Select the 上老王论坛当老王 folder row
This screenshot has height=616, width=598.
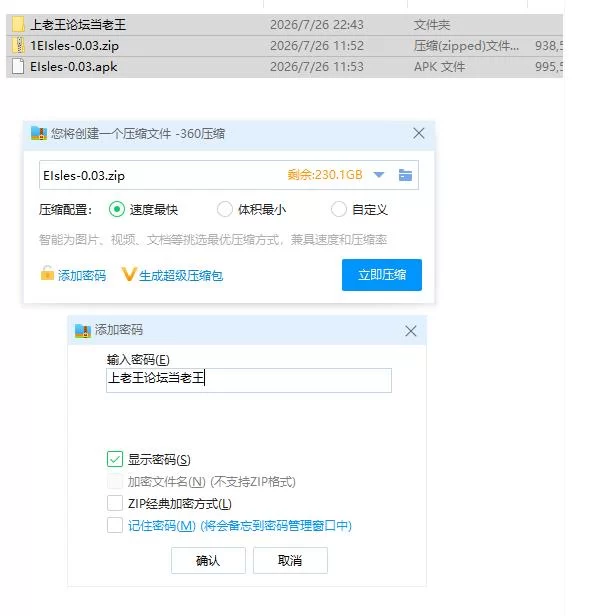[x=284, y=25]
